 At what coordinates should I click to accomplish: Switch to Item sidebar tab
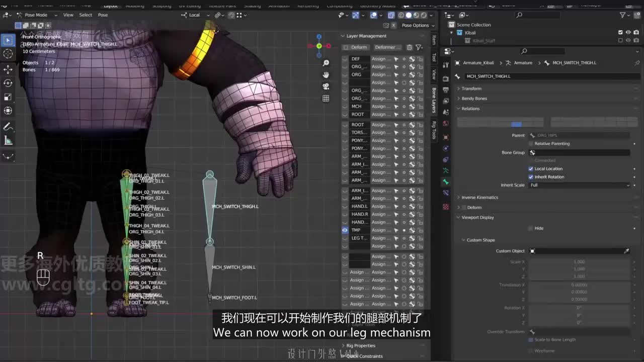tap(434, 41)
